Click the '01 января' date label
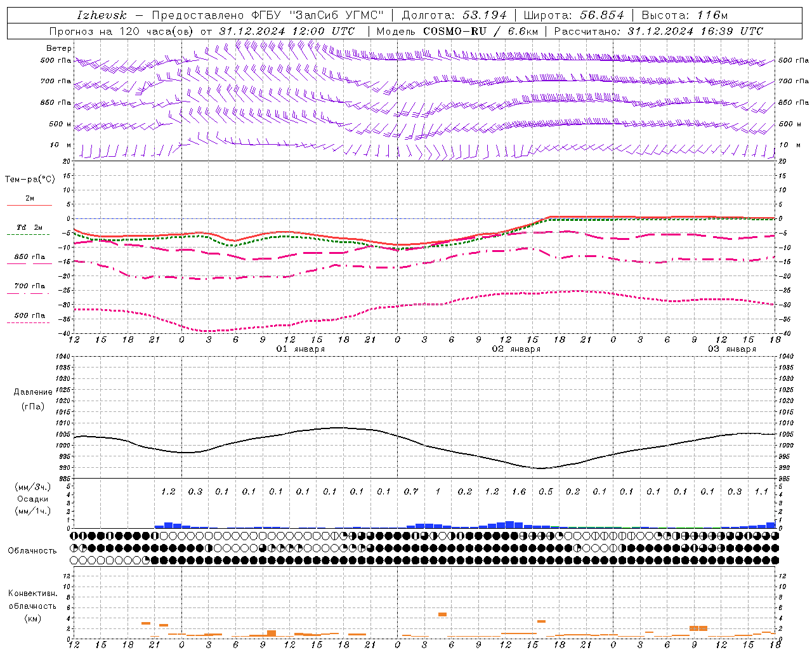This screenshot has width=812, height=650. click(301, 349)
